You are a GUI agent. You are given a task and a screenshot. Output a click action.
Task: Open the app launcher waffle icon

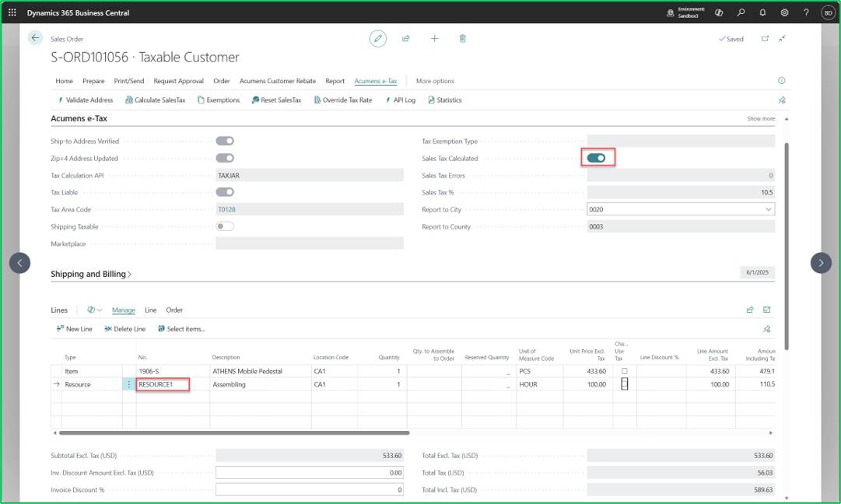[12, 12]
